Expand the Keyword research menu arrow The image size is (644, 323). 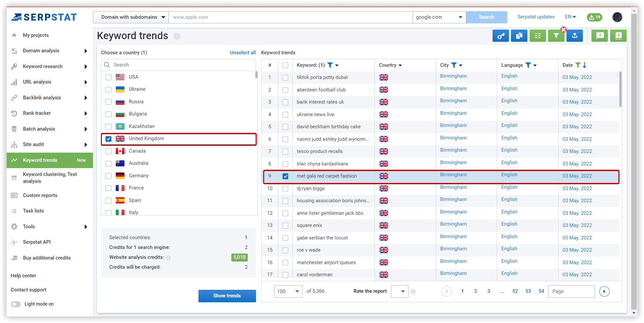click(x=86, y=67)
